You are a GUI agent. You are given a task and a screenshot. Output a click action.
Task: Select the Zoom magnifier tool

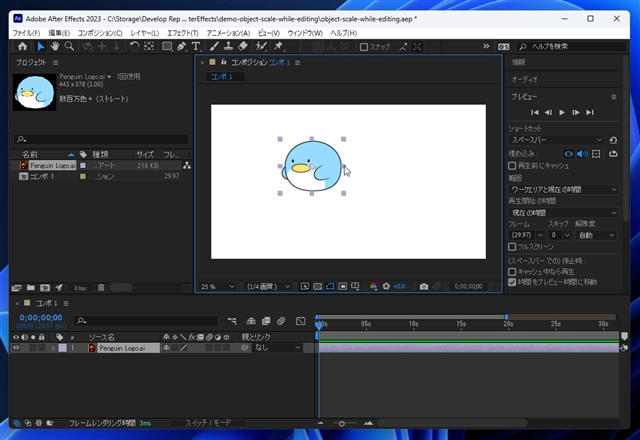pos(70,46)
